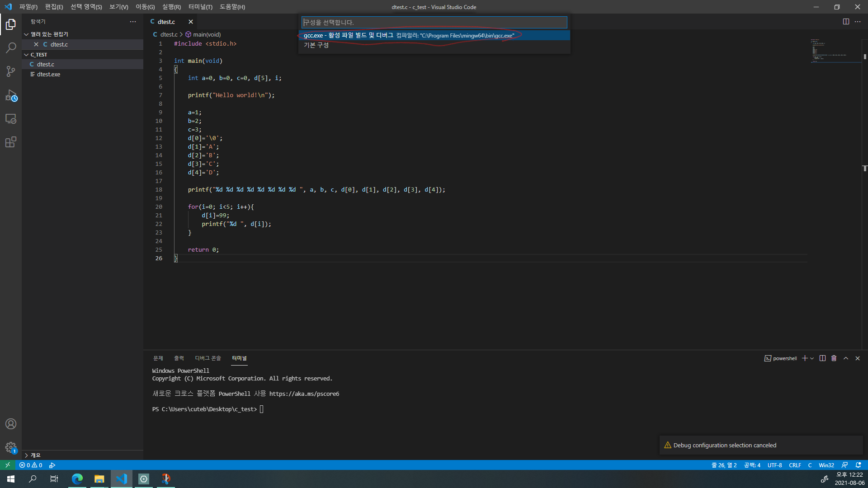The height and width of the screenshot is (488, 868).
Task: Click the configuration selection input field
Action: pyautogui.click(x=434, y=22)
